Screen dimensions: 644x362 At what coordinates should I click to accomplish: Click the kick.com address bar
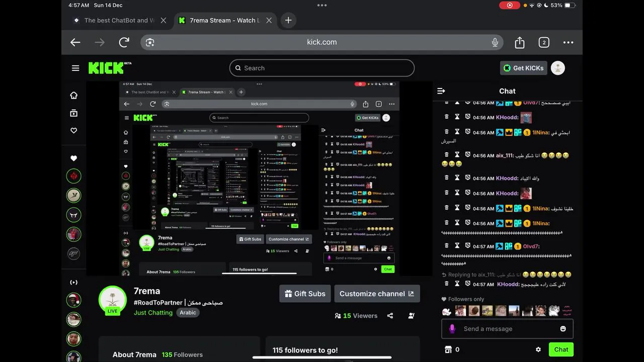pyautogui.click(x=322, y=42)
